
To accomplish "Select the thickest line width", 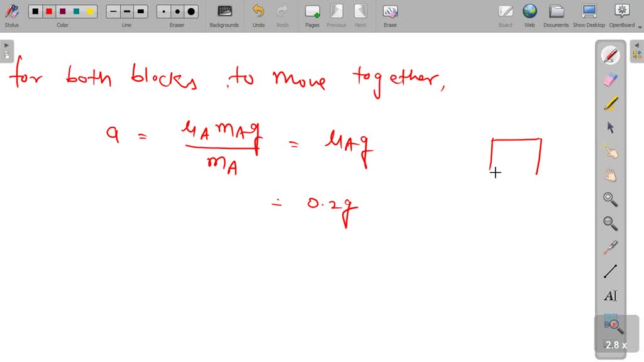I will (x=140, y=11).
